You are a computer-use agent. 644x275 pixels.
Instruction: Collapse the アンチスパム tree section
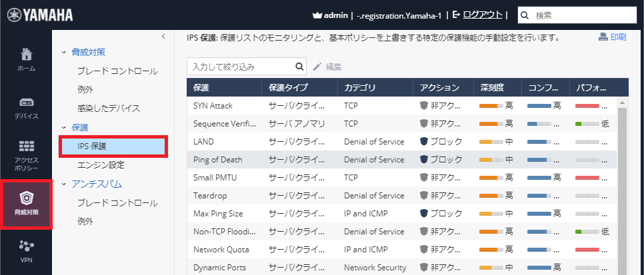tap(64, 184)
